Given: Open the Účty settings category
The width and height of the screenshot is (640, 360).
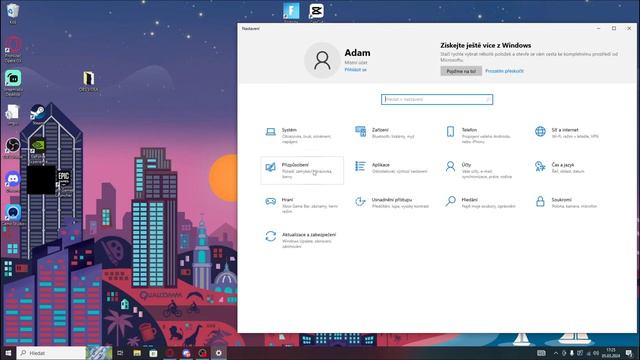Looking at the screenshot, I should tap(482, 171).
